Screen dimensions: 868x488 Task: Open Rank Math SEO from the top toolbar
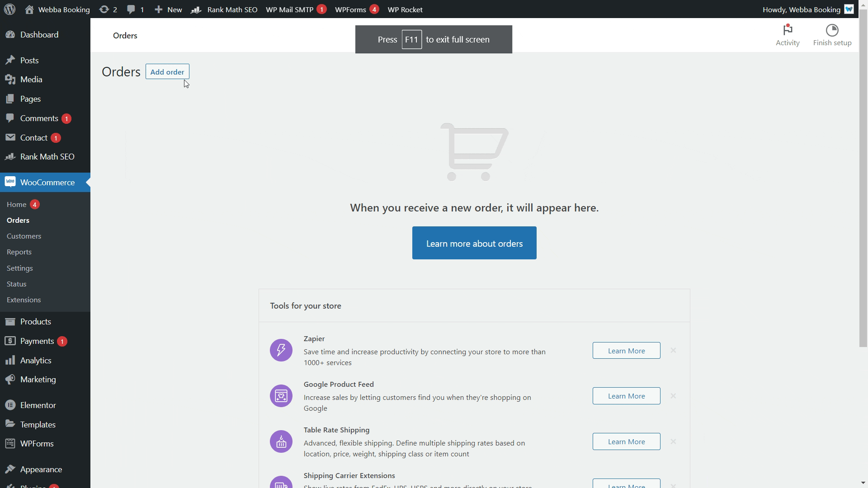click(224, 9)
